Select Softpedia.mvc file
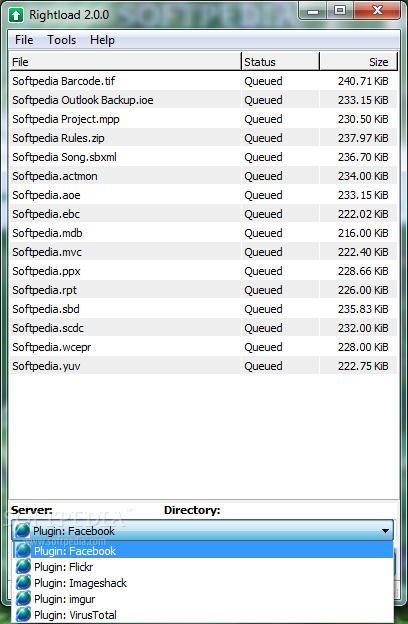Image resolution: width=408 pixels, height=624 pixels. pos(203,252)
